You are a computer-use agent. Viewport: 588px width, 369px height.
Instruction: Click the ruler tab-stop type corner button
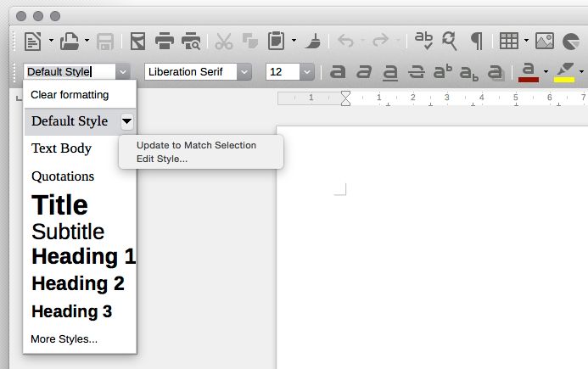19,98
